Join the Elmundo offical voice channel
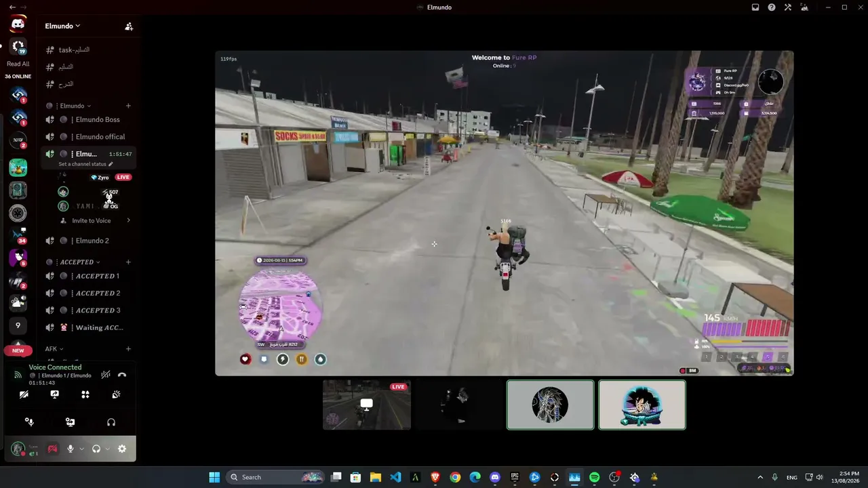868x488 pixels. tap(88, 137)
